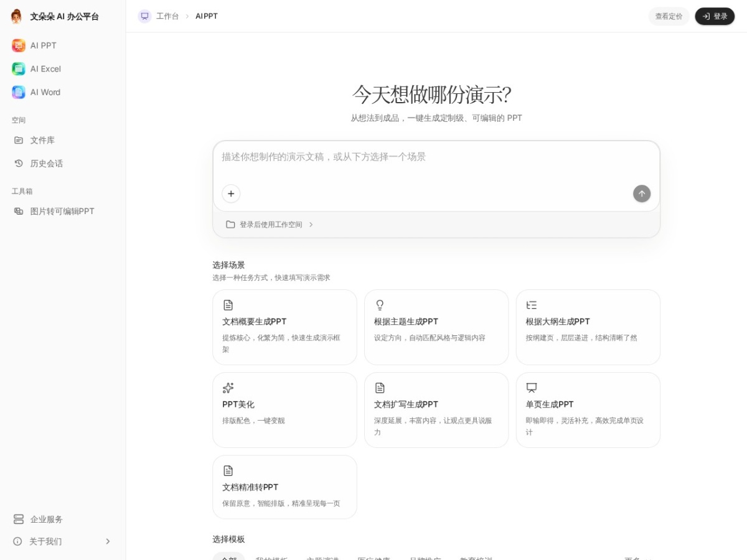The width and height of the screenshot is (747, 560).
Task: Click the 排版配色，一键变靓 description text
Action: (x=253, y=421)
